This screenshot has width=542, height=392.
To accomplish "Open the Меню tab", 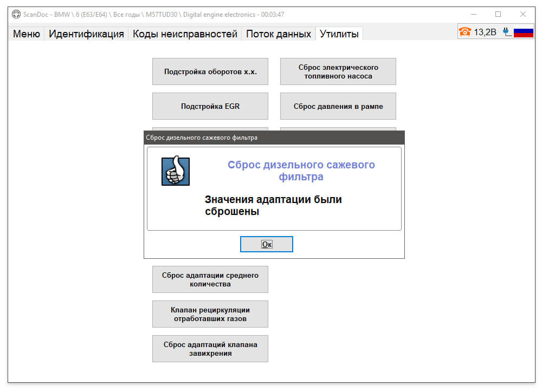I will [27, 34].
